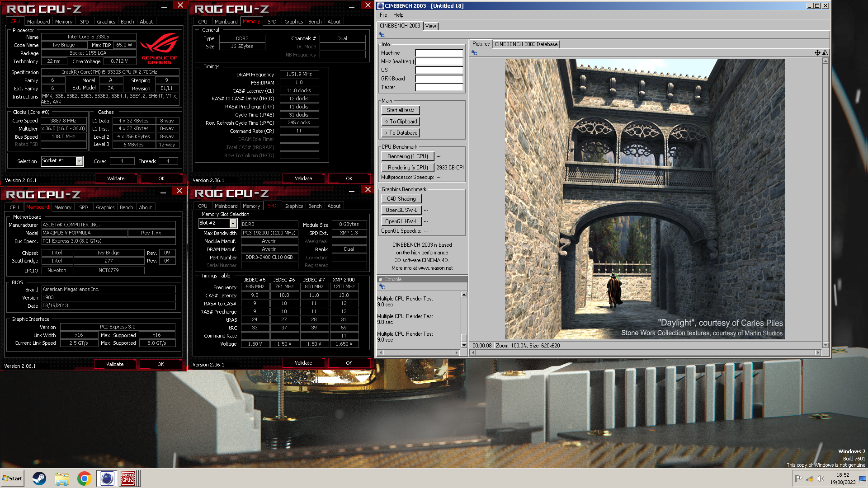This screenshot has width=868, height=488.
Task: Click the Part Number DDR3-2400 CL10 8GB field
Action: tap(269, 257)
